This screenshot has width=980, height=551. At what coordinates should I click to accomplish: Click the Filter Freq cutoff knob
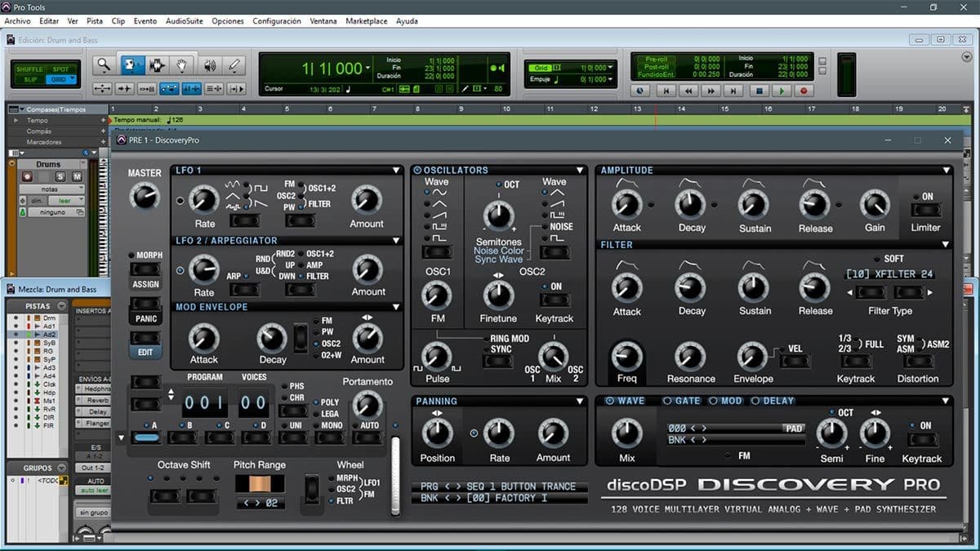(x=627, y=356)
